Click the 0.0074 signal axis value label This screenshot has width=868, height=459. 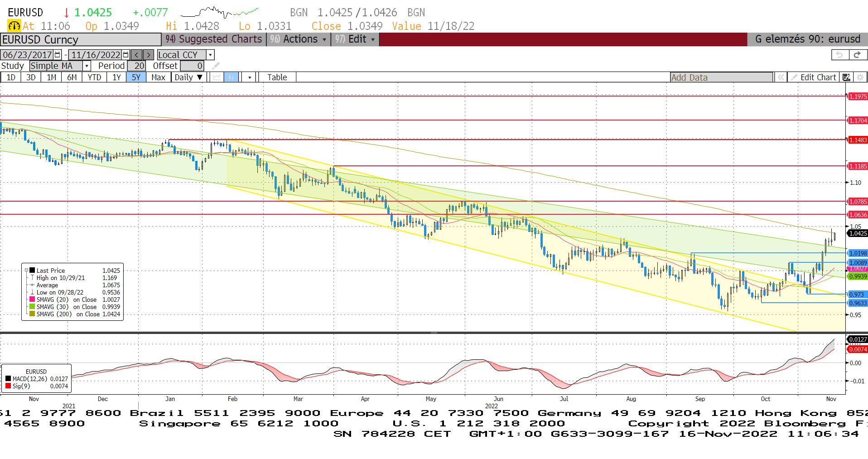[x=857, y=349]
